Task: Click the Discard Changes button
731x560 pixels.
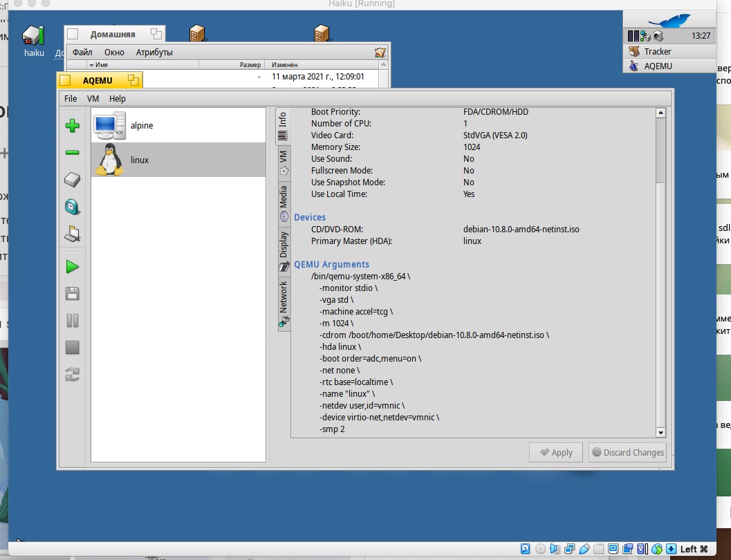Action: click(627, 452)
